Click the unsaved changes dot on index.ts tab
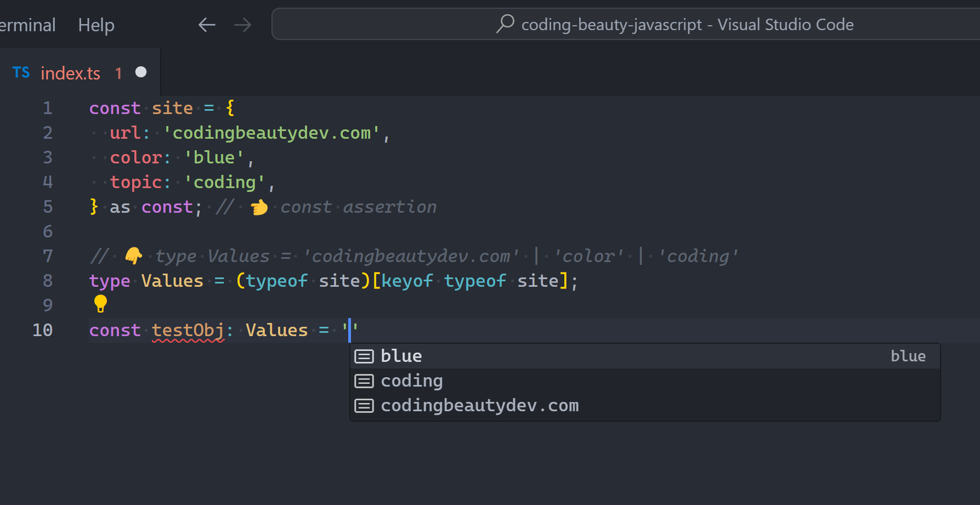 click(x=141, y=71)
